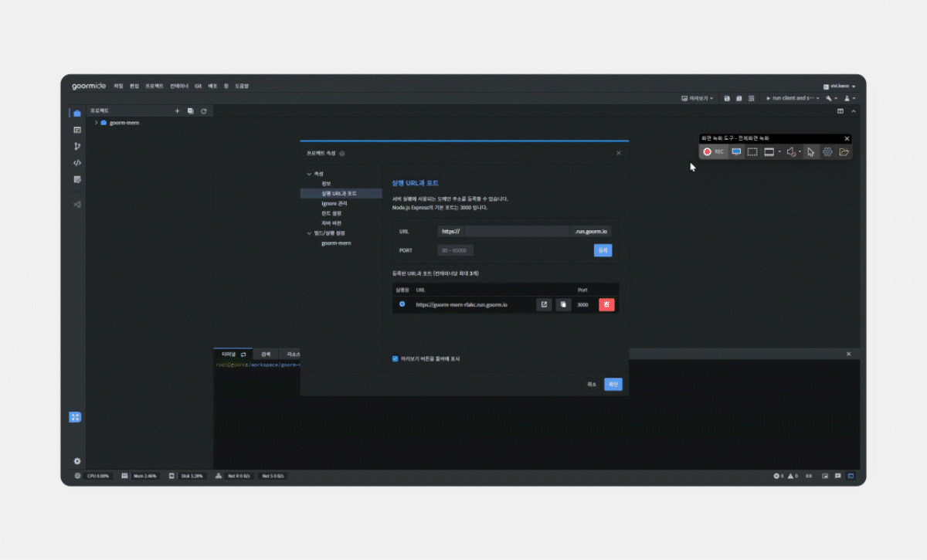Refresh the project tree
Screen dimensions: 927x560
point(204,111)
